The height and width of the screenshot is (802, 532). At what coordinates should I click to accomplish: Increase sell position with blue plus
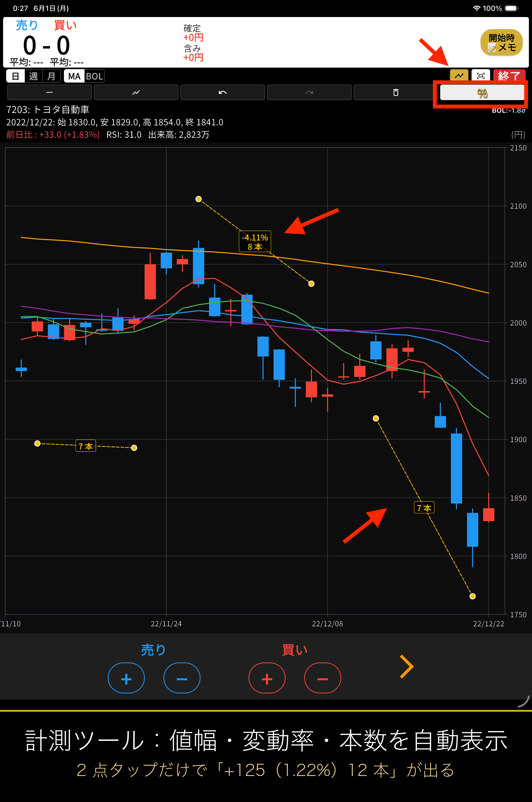126,678
